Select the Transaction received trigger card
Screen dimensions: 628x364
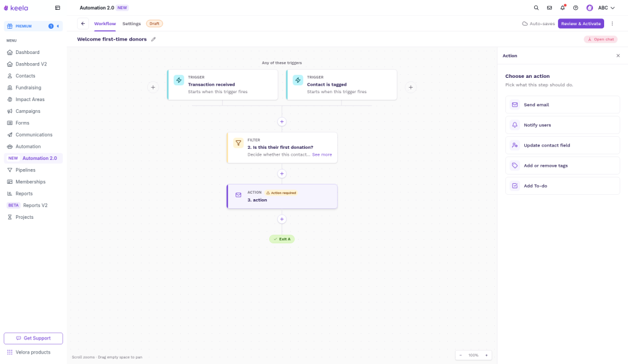click(223, 85)
